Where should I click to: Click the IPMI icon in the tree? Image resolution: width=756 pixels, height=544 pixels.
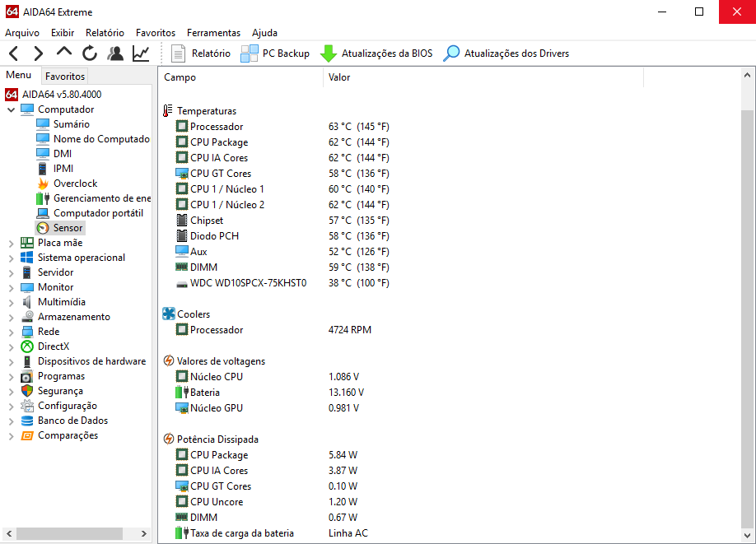43,169
